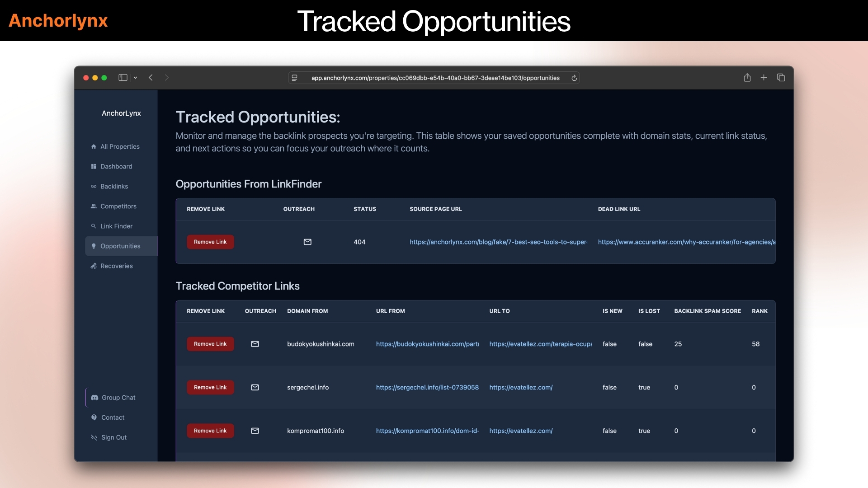868x488 pixels.
Task: Remove Link for budokyokushinkai.com
Action: pos(210,343)
